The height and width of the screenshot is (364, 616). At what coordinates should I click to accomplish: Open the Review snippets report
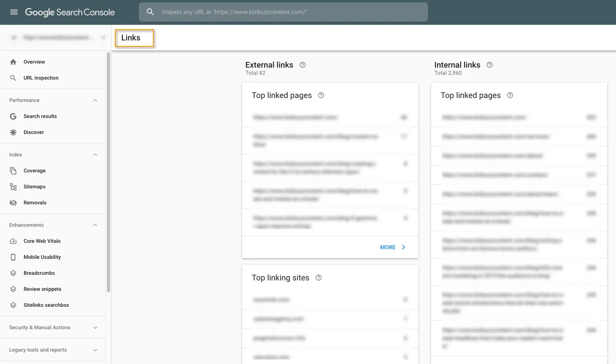click(x=42, y=289)
